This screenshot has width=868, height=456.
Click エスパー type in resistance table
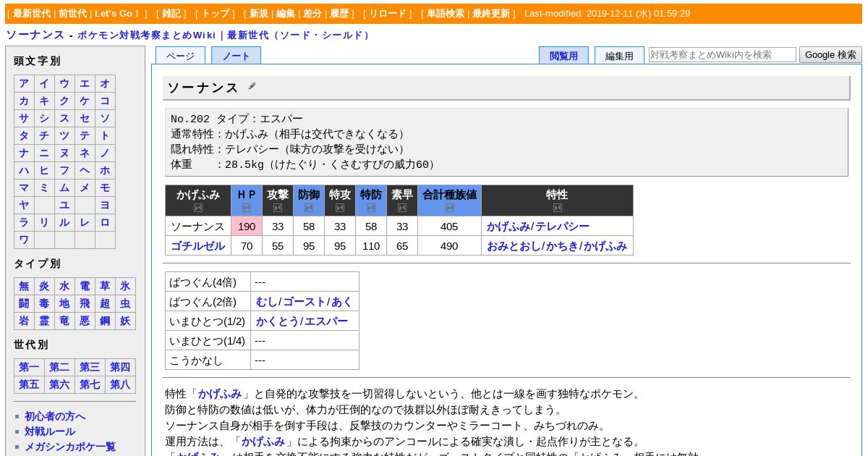[x=325, y=321]
